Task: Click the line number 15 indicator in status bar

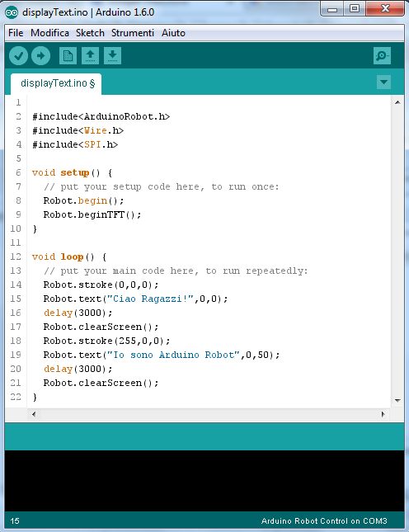Action: click(x=15, y=521)
